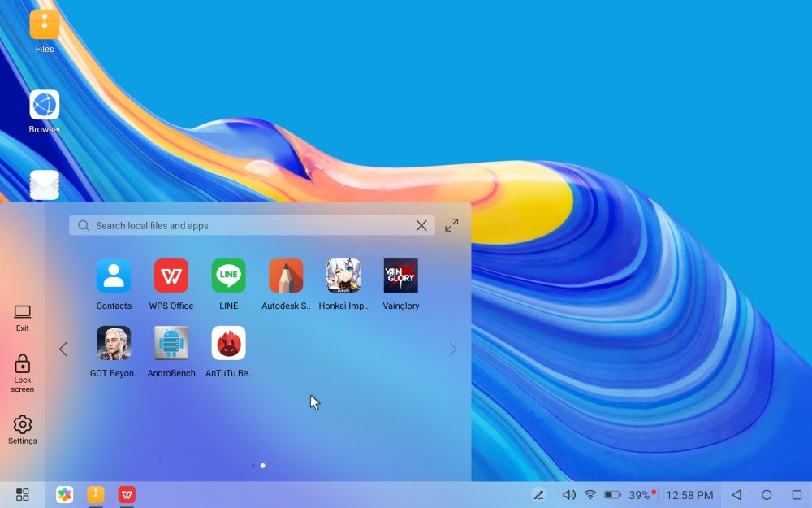The height and width of the screenshot is (508, 812).
Task: Open the volume control in tray
Action: click(x=568, y=495)
